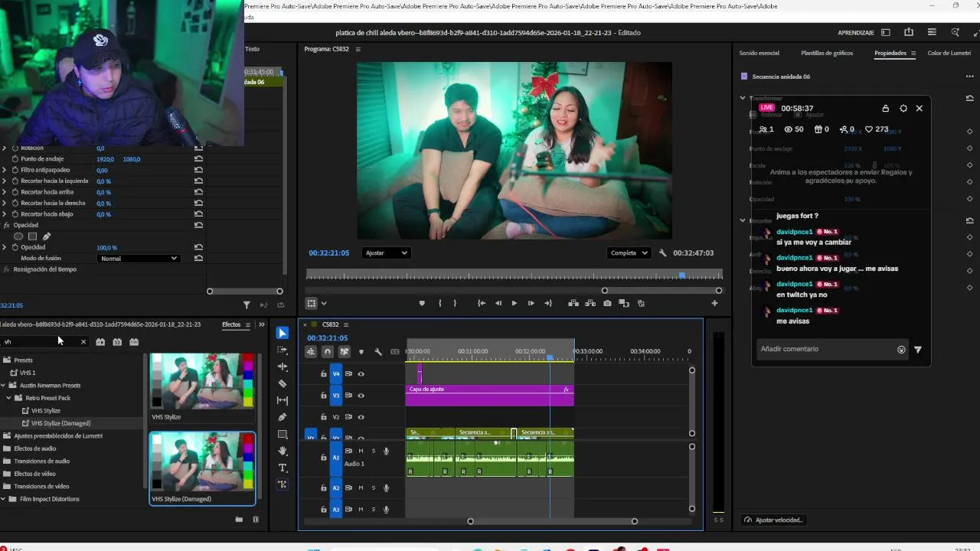Open timeline display settings wrench
Viewport: 980px width, 551px height.
pos(378,352)
